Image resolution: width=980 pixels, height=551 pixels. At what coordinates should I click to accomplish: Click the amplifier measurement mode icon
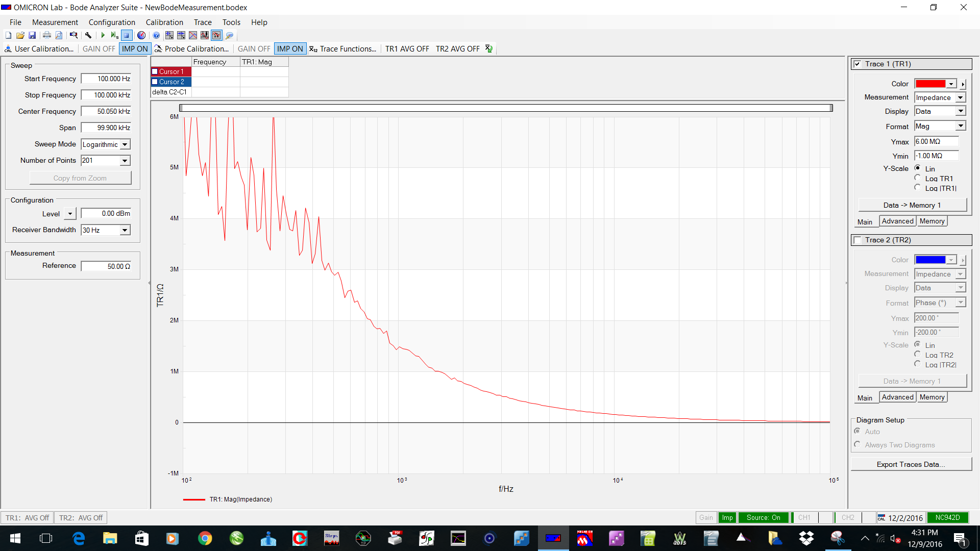(x=169, y=35)
